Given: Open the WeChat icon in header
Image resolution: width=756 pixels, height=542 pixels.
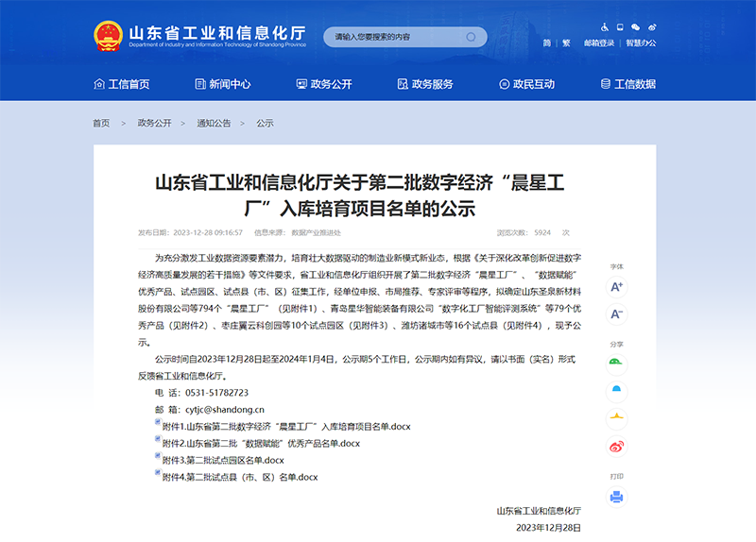Looking at the screenshot, I should 635,27.
